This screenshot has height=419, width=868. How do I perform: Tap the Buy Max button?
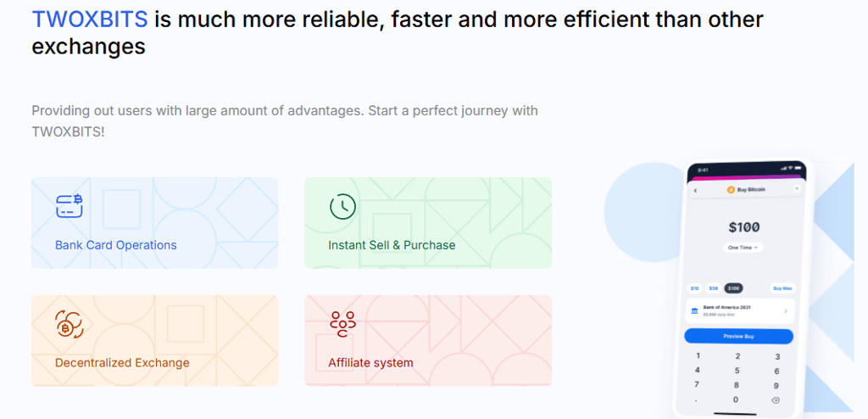(782, 288)
